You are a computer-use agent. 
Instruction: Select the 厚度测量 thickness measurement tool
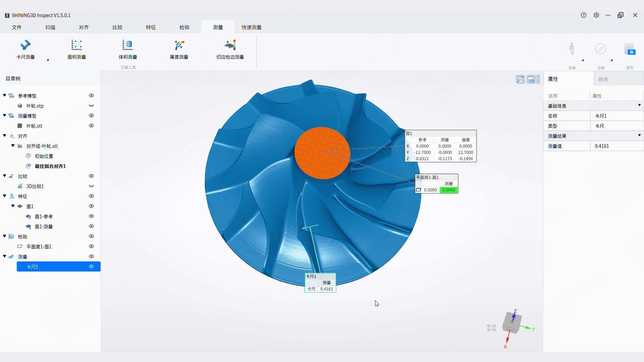179,49
